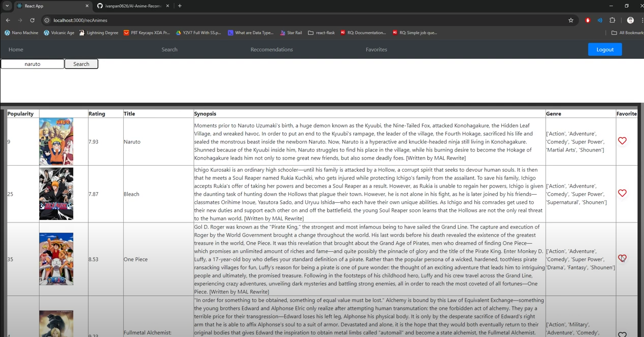Go to Reccomendations in the navbar

coord(272,50)
